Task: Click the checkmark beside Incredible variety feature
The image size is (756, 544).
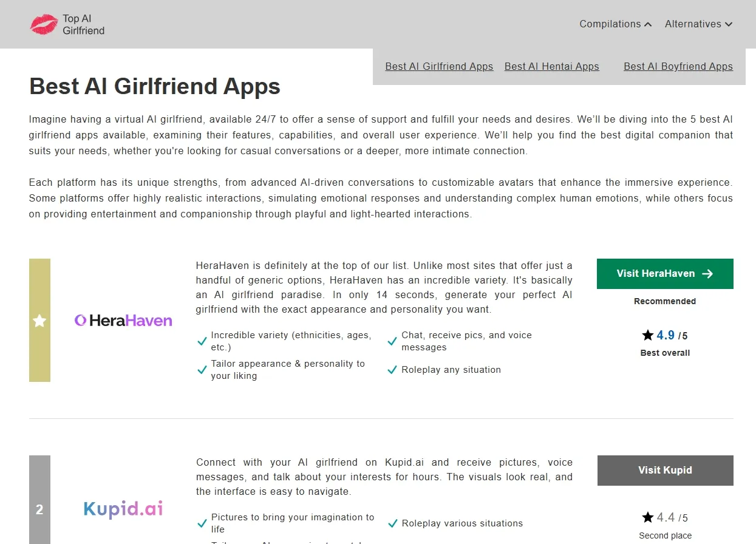Action: point(202,341)
